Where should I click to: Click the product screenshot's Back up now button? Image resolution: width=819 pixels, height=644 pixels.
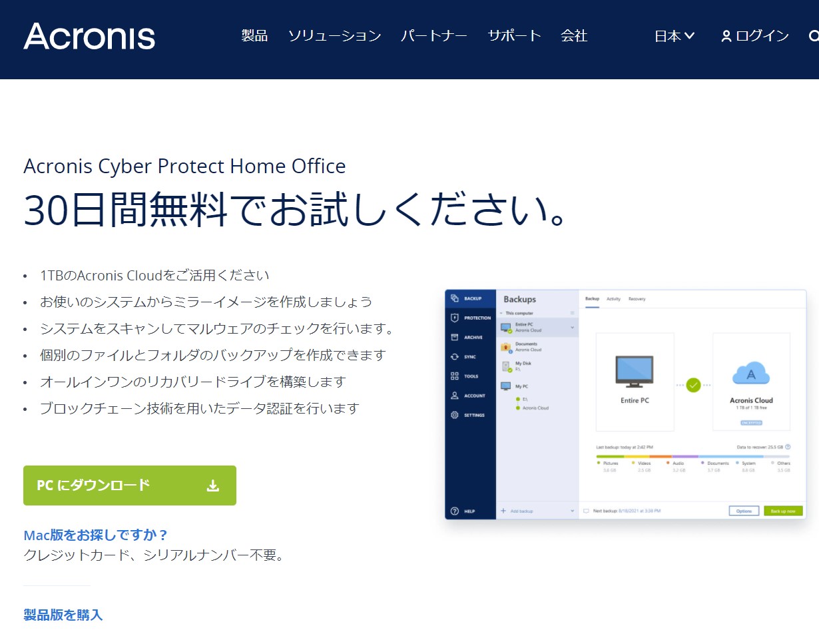pos(783,511)
